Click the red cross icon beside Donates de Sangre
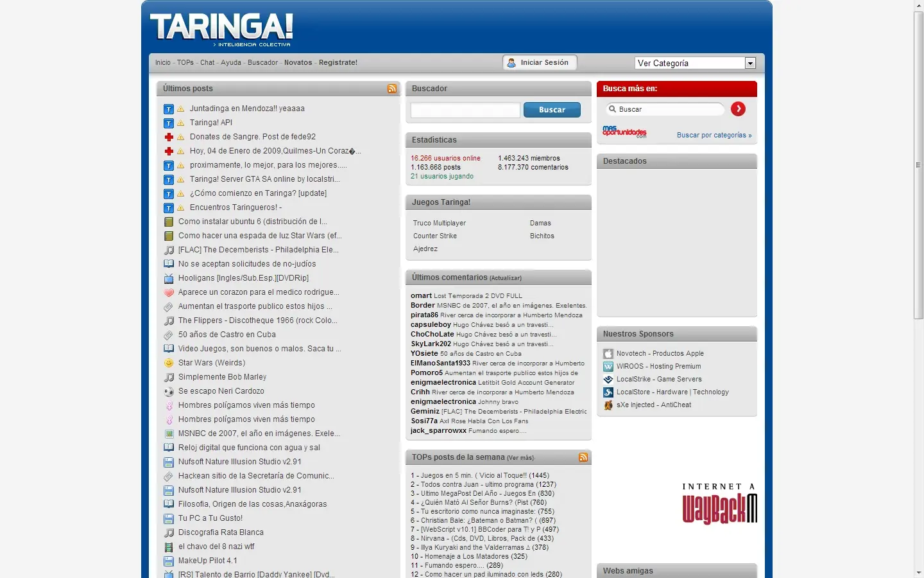 (x=169, y=137)
